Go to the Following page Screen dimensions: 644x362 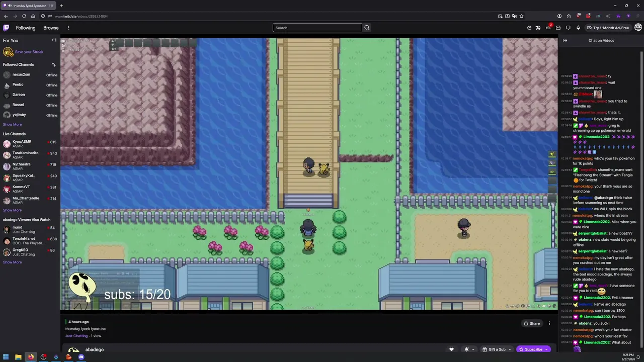pyautogui.click(x=26, y=28)
